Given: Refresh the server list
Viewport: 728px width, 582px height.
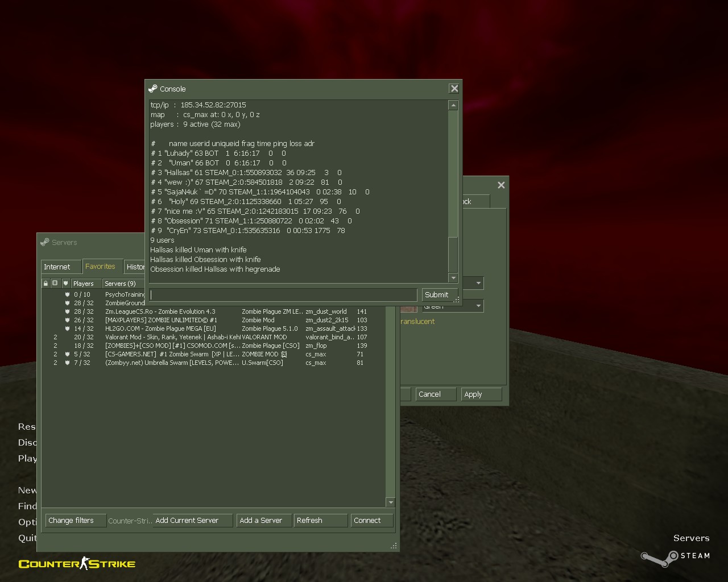Looking at the screenshot, I should pyautogui.click(x=320, y=520).
